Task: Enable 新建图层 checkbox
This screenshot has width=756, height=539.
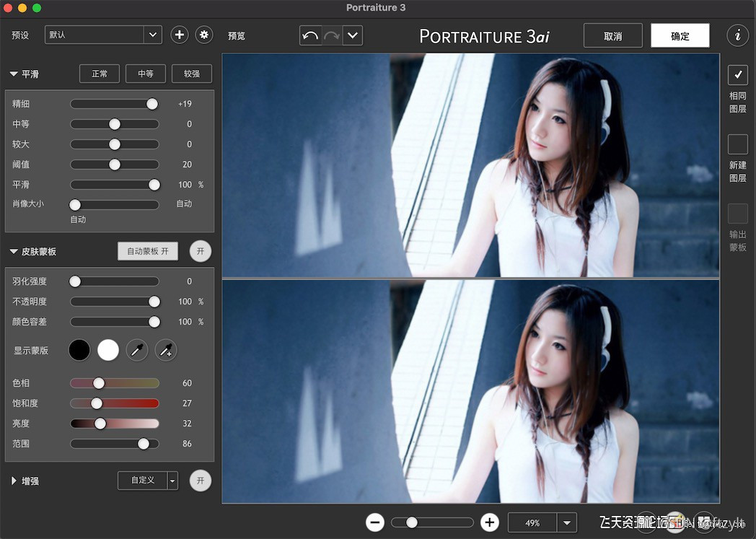Action: point(738,144)
